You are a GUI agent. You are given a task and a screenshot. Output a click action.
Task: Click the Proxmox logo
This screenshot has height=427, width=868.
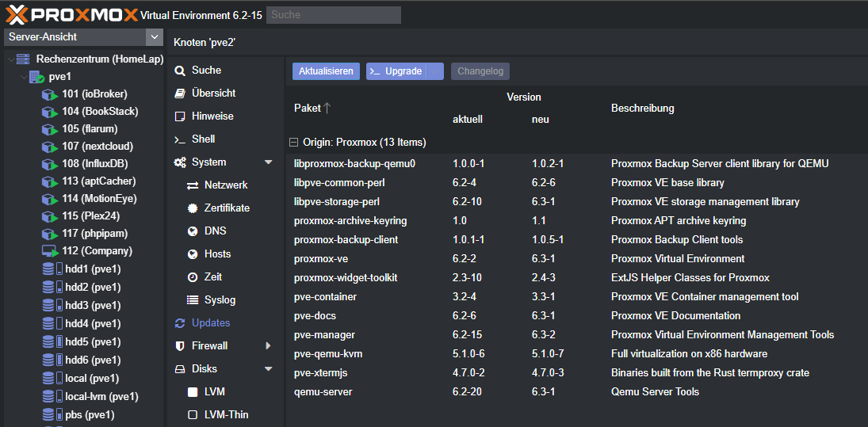click(x=72, y=15)
